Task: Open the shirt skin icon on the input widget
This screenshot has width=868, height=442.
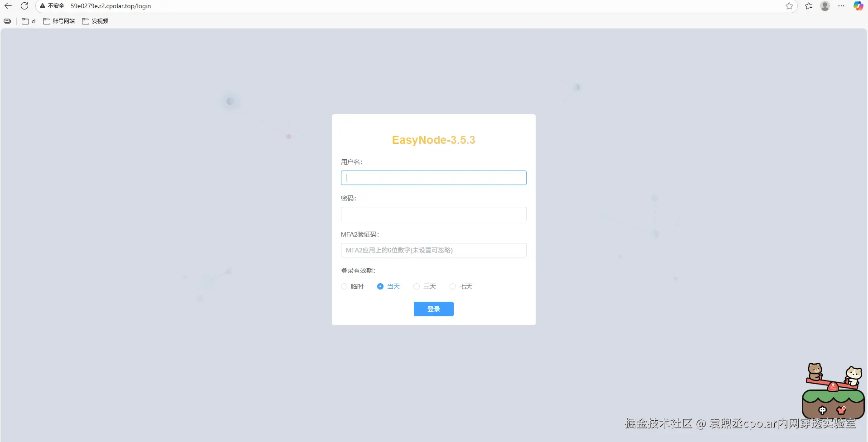Action: 841,410
